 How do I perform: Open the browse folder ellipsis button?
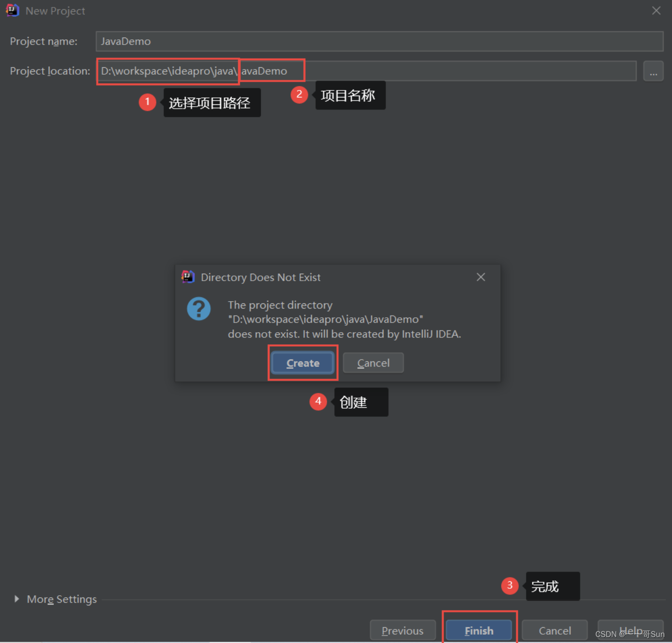click(653, 71)
